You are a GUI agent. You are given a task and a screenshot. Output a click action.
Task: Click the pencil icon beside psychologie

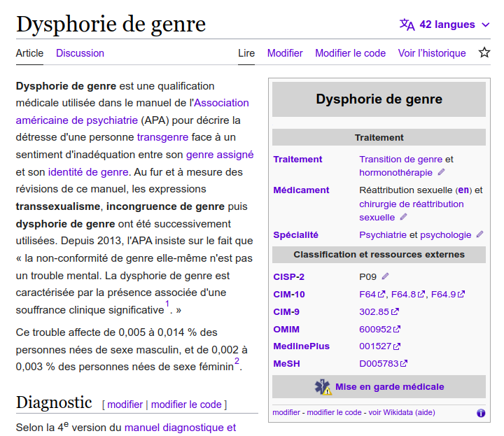479,235
